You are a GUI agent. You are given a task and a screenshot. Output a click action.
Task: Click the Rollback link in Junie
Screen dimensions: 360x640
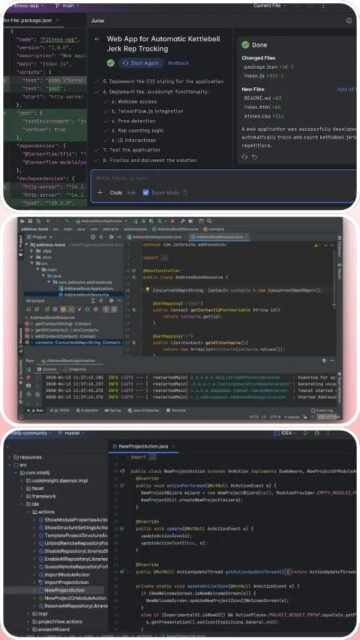178,63
